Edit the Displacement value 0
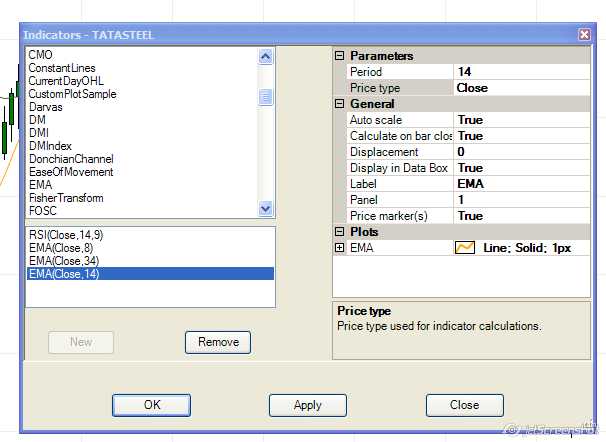The image size is (606, 442). coord(522,152)
